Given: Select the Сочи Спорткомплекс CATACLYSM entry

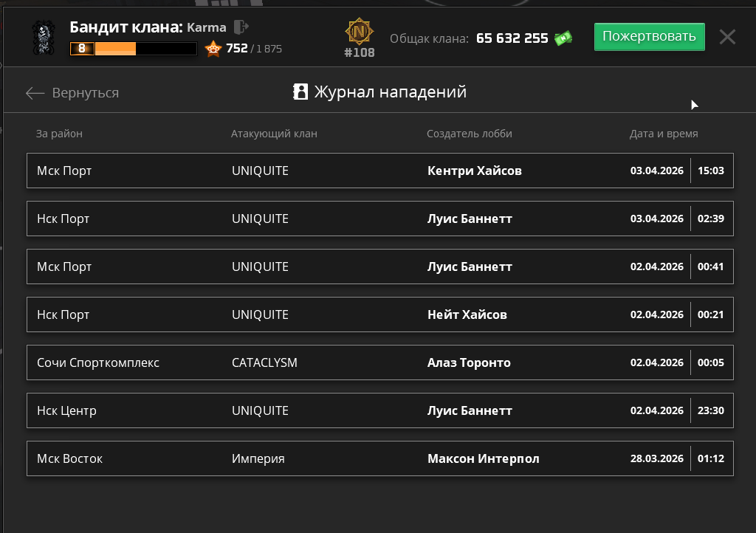Looking at the screenshot, I should 379,362.
